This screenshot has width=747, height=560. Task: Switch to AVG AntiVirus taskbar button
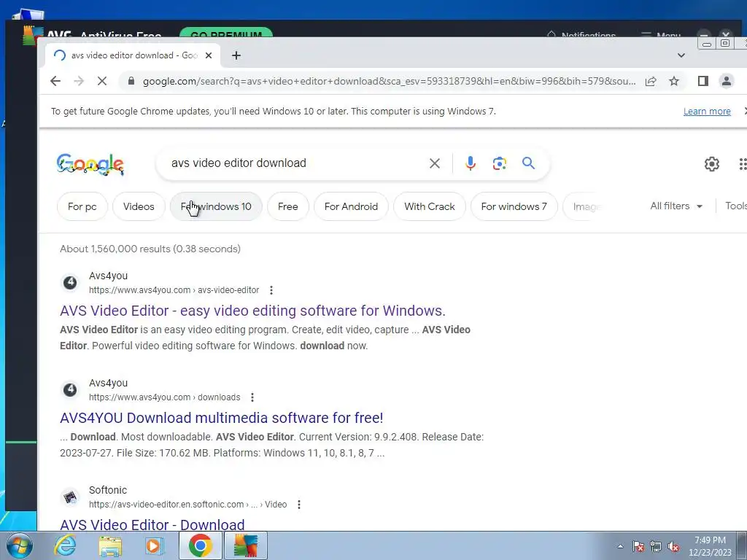click(x=246, y=545)
